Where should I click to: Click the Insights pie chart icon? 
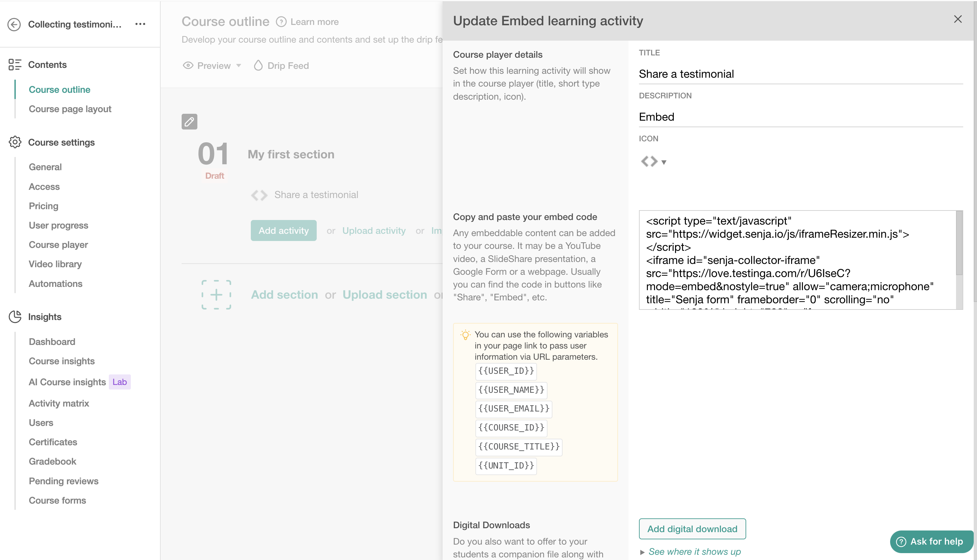click(x=15, y=316)
